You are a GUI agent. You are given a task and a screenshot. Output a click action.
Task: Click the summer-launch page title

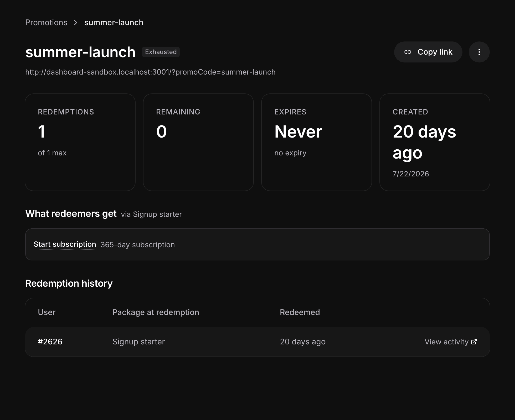point(80,52)
